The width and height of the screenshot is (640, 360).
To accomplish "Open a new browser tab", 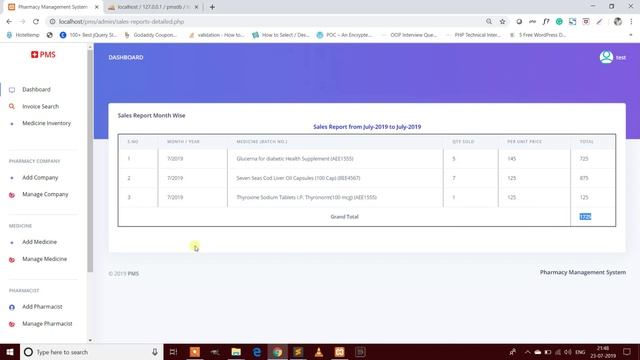I will [x=212, y=7].
